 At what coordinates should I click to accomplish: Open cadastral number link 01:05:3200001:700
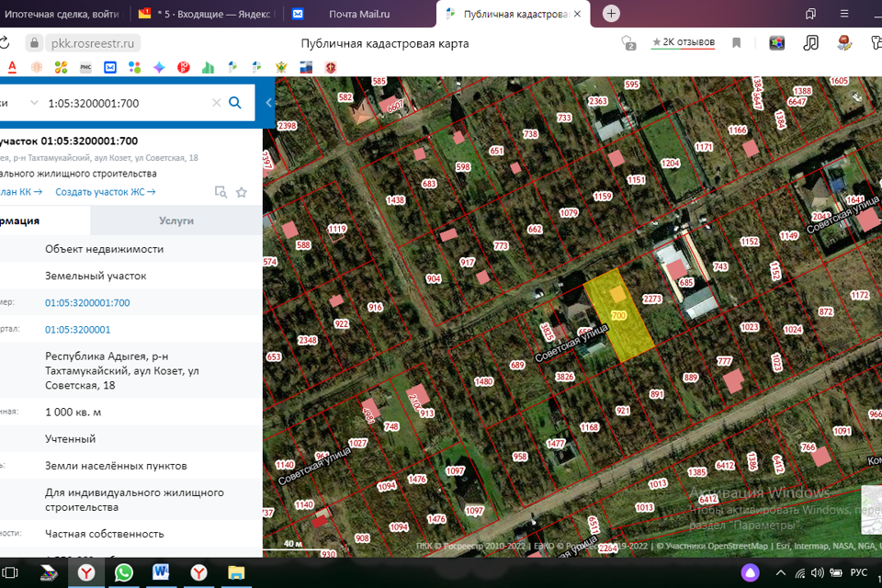[87, 302]
